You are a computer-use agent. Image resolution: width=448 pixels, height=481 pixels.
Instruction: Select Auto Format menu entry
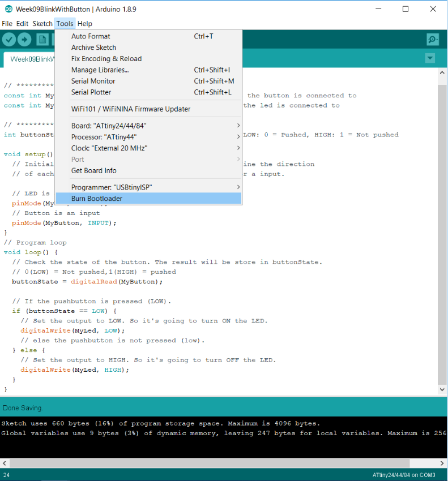[x=148, y=36]
